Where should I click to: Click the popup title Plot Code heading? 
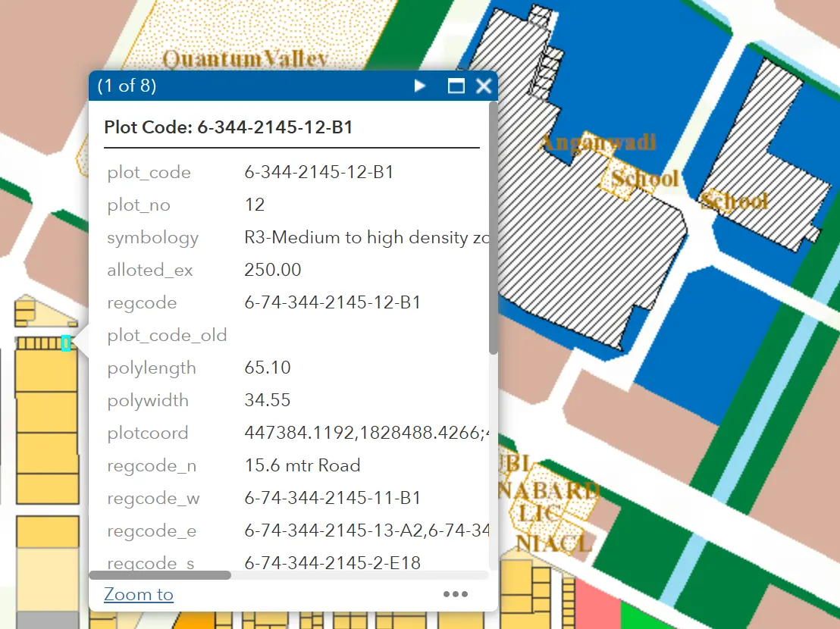tap(228, 127)
